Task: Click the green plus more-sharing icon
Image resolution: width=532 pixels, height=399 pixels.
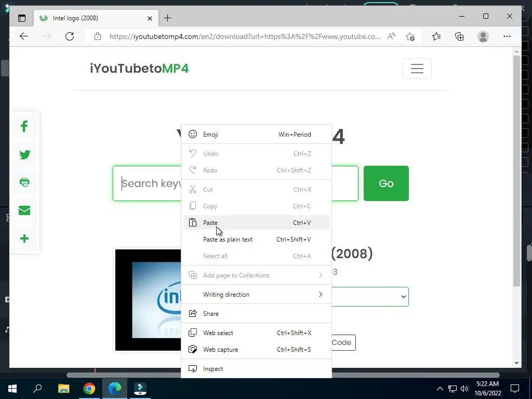Action: click(24, 238)
